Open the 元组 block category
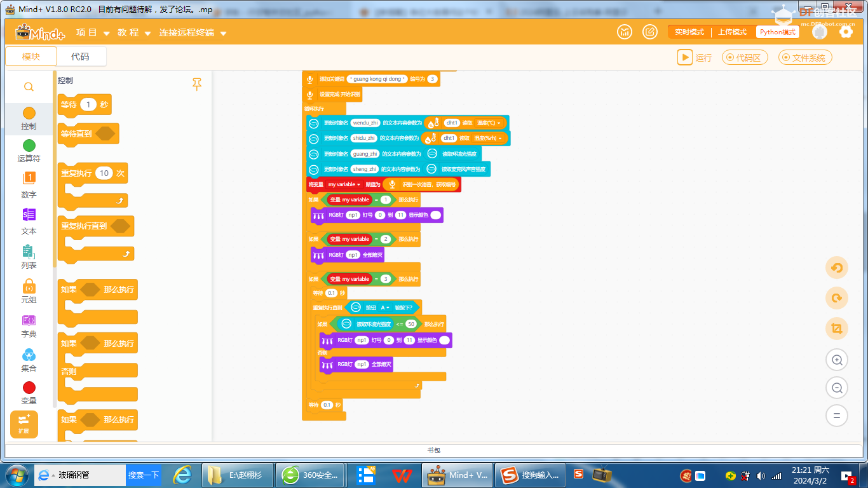The width and height of the screenshot is (868, 488). (x=29, y=291)
